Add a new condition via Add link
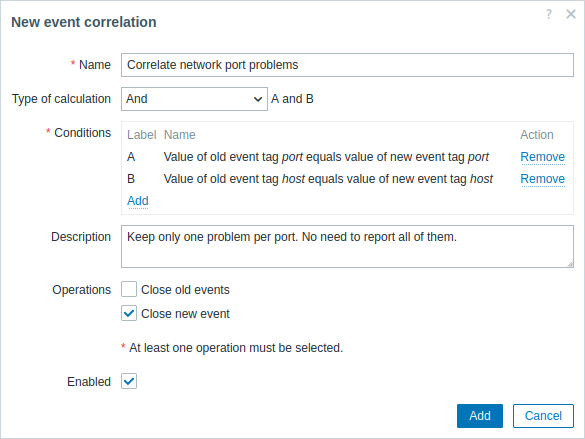Screen dimensions: 585x439 coord(138,201)
